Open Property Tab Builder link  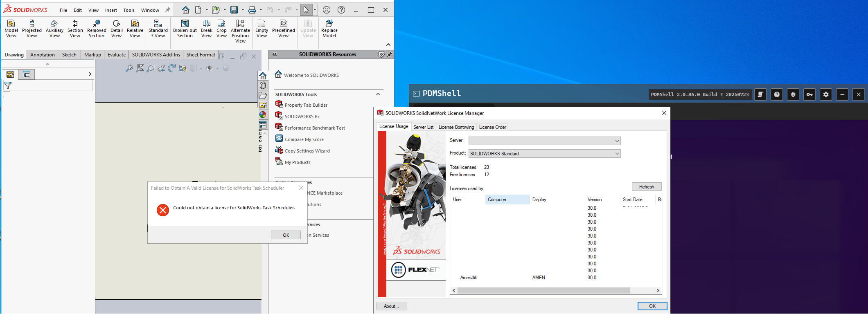[306, 105]
